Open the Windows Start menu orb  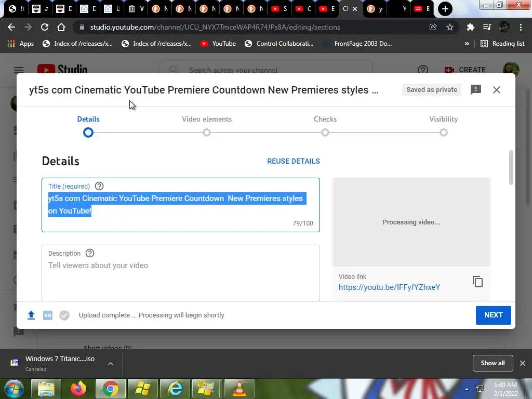pyautogui.click(x=14, y=389)
